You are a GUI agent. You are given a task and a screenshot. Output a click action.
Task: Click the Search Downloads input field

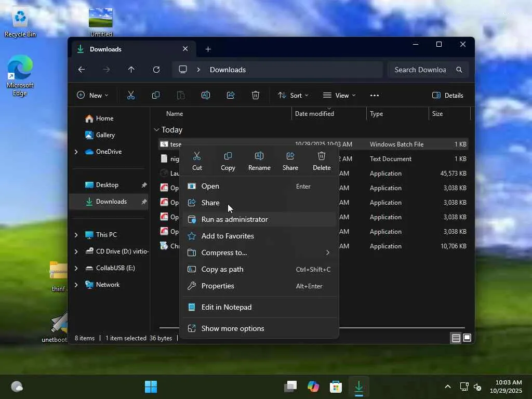click(420, 70)
